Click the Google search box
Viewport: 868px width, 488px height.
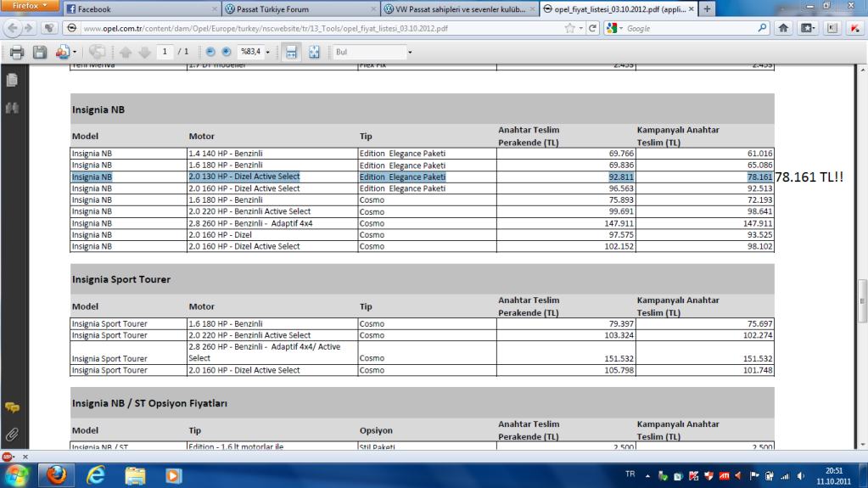[689, 28]
